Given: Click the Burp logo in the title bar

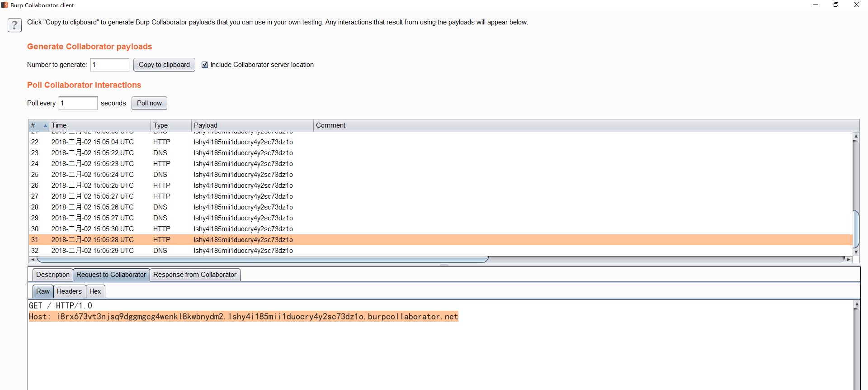Looking at the screenshot, I should point(5,5).
